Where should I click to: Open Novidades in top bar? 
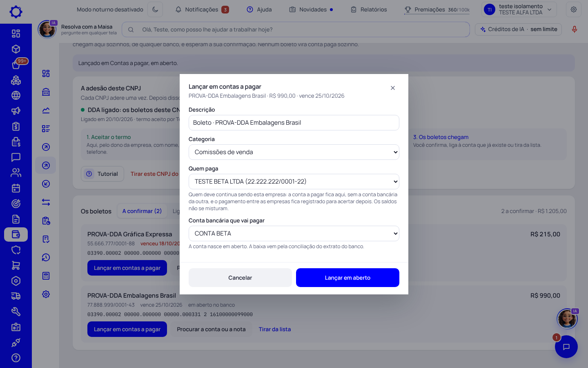311,9
